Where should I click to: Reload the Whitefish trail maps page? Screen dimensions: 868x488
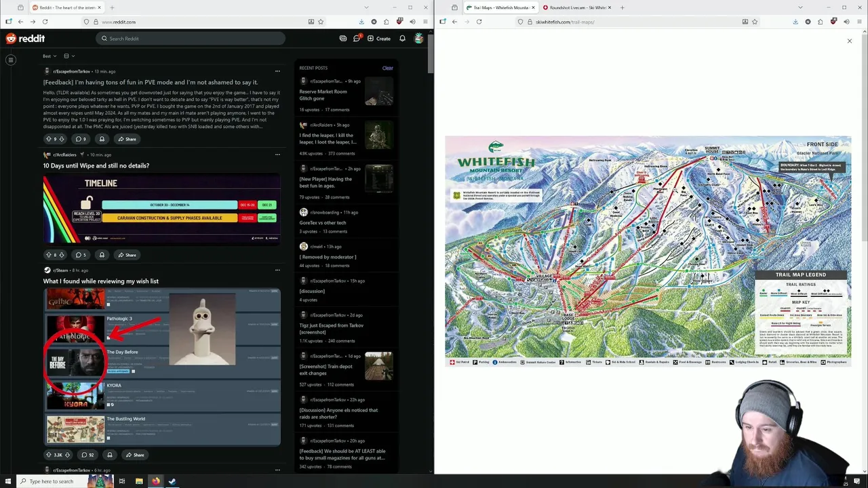pyautogui.click(x=479, y=22)
